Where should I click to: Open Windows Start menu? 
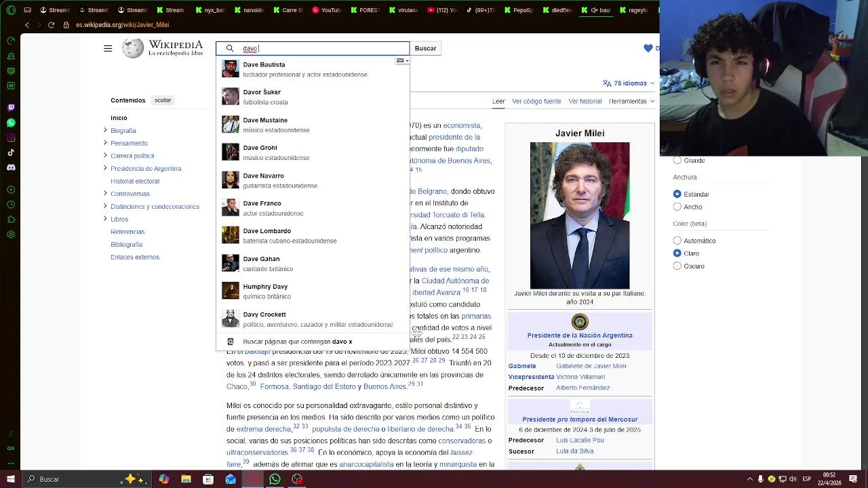[10, 479]
